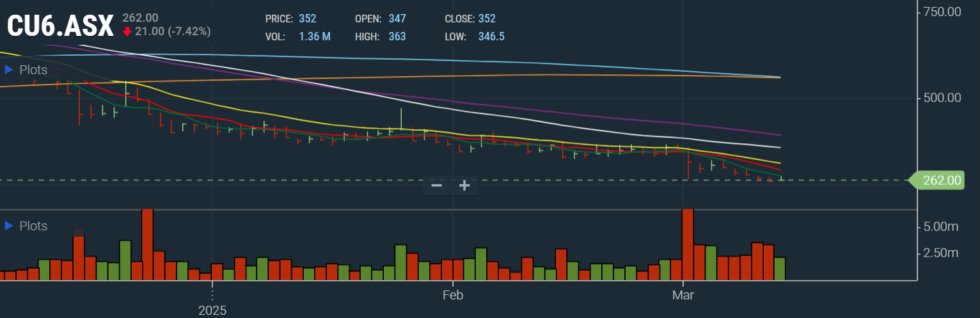Click the 500.00 price axis label

[x=944, y=98]
